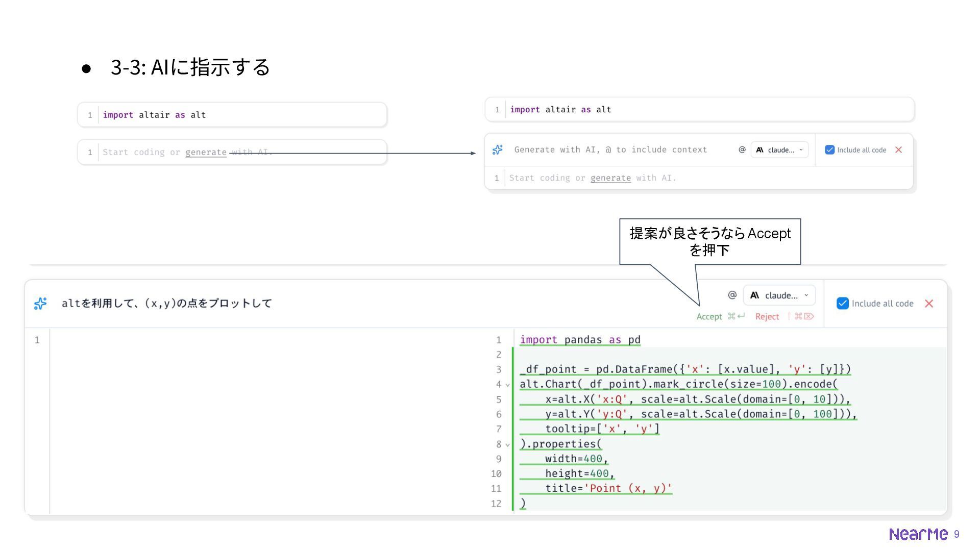Screen dimensions: 980x551
Task: Collapse the code fold at line 8
Action: [507, 445]
